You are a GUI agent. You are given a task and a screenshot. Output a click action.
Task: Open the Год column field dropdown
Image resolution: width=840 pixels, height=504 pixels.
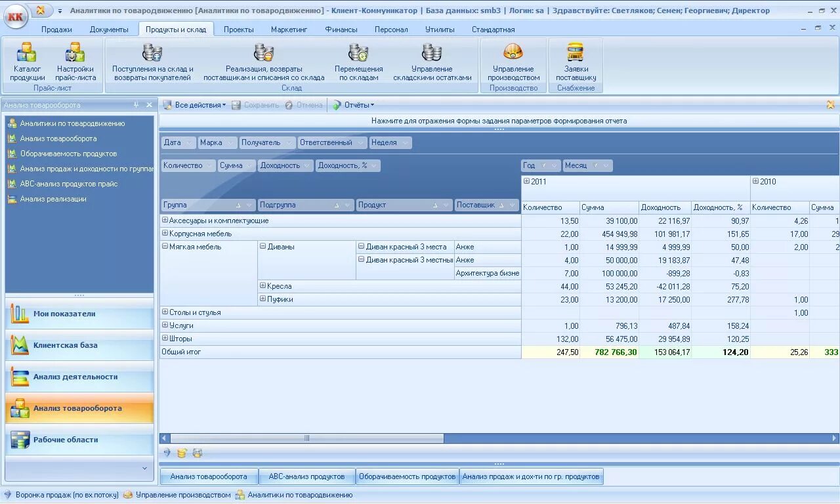pos(555,165)
